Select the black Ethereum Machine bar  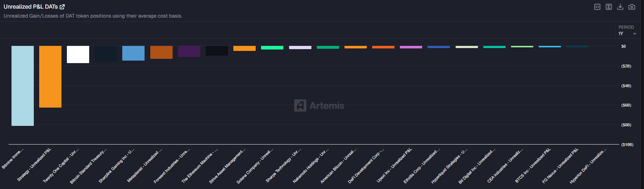[217, 51]
